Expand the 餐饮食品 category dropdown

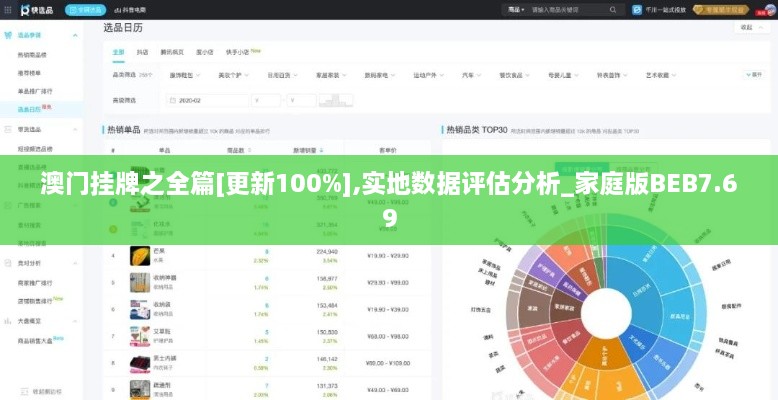tap(514, 75)
